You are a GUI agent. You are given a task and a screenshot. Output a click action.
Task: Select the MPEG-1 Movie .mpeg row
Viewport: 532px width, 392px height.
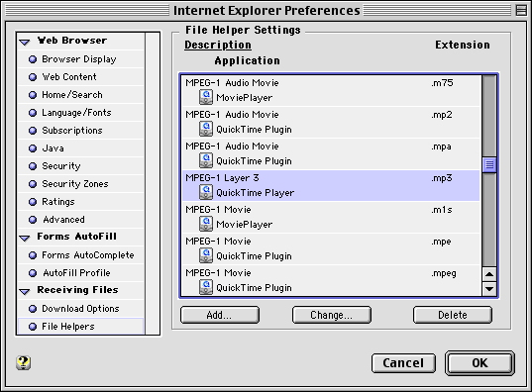coord(331,280)
